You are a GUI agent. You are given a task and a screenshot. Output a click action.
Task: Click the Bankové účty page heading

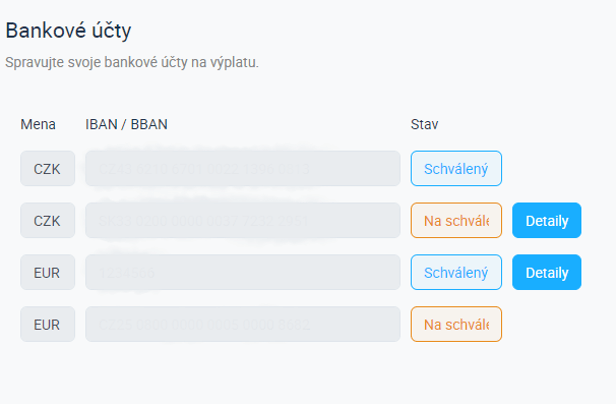[x=68, y=31]
